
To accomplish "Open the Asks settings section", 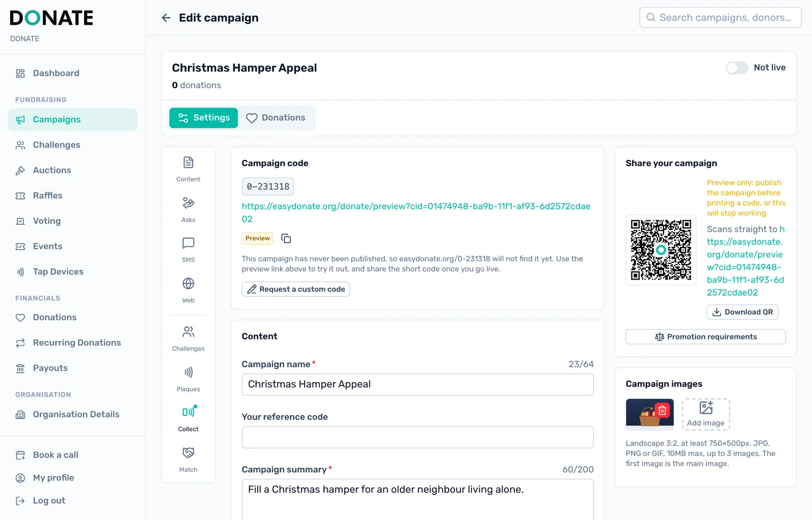I will pos(188,210).
